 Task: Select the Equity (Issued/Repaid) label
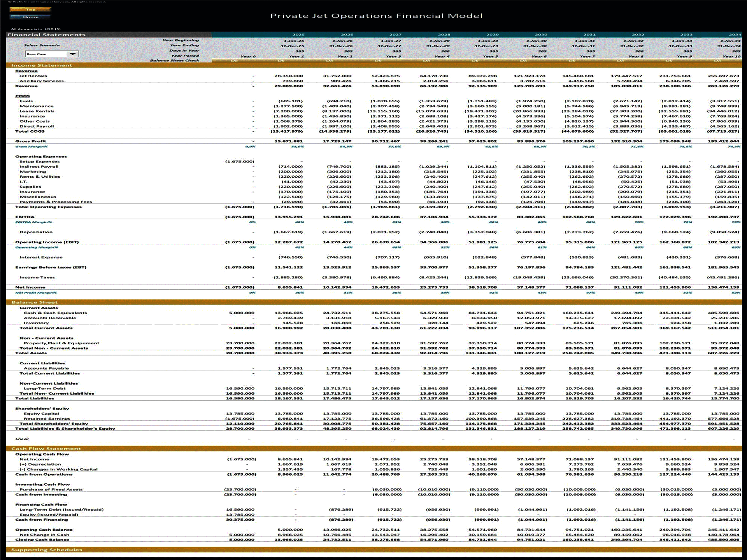coord(49,514)
